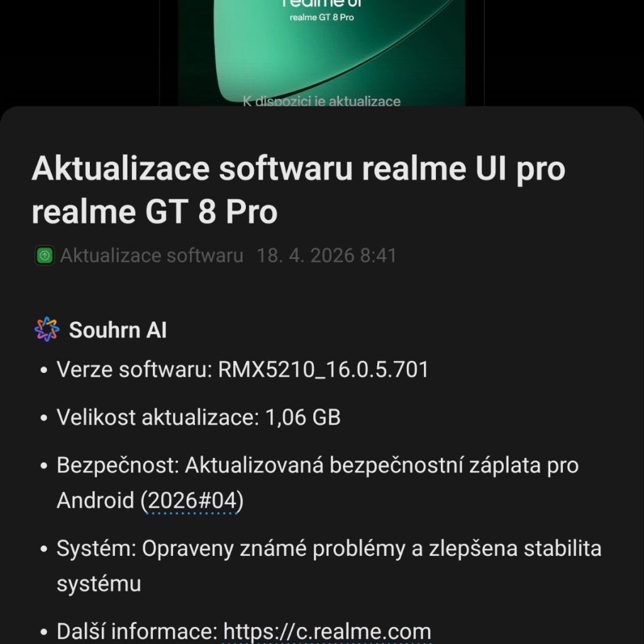This screenshot has width=644, height=644.
Task: Tap the 'Velikost aktualizace: 1,06 GB' entry
Action: [199, 418]
